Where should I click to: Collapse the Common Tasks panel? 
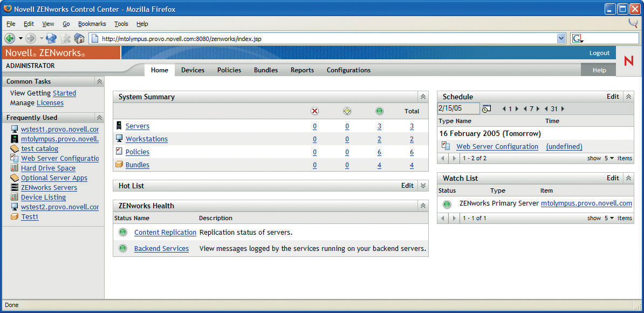(x=99, y=81)
